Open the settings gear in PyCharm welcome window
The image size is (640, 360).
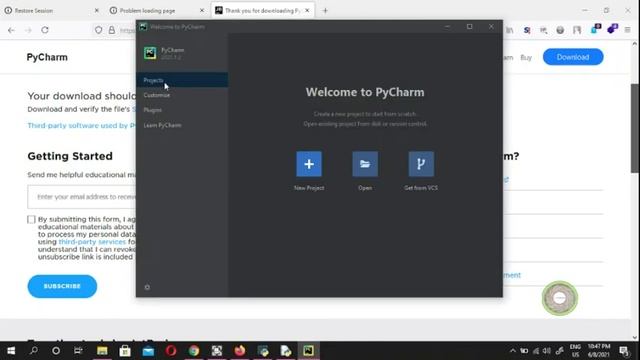point(147,287)
